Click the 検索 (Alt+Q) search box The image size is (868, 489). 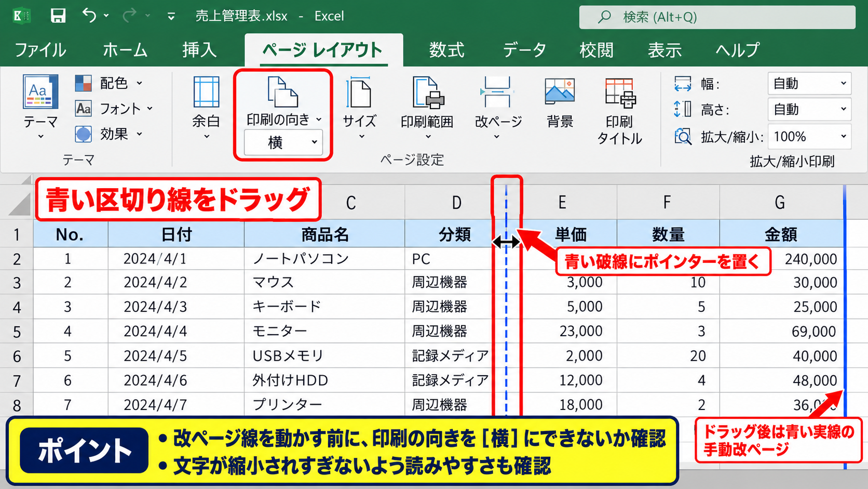(717, 17)
